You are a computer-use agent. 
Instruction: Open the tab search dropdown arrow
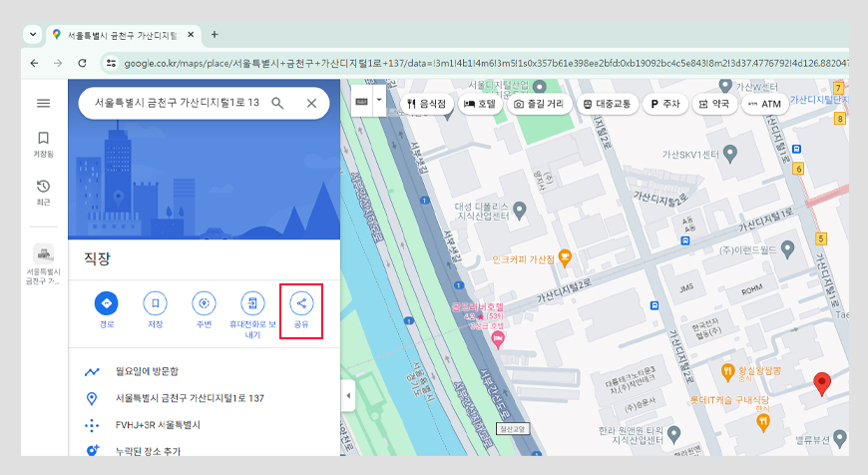click(33, 34)
